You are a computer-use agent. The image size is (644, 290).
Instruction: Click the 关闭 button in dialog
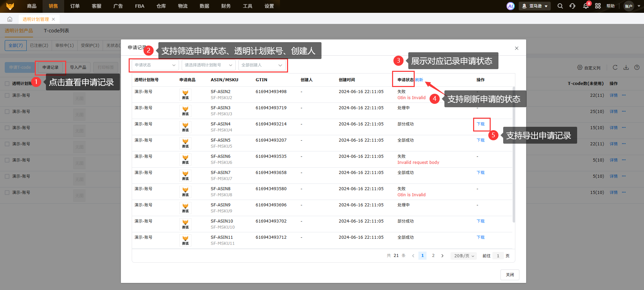[x=510, y=275]
